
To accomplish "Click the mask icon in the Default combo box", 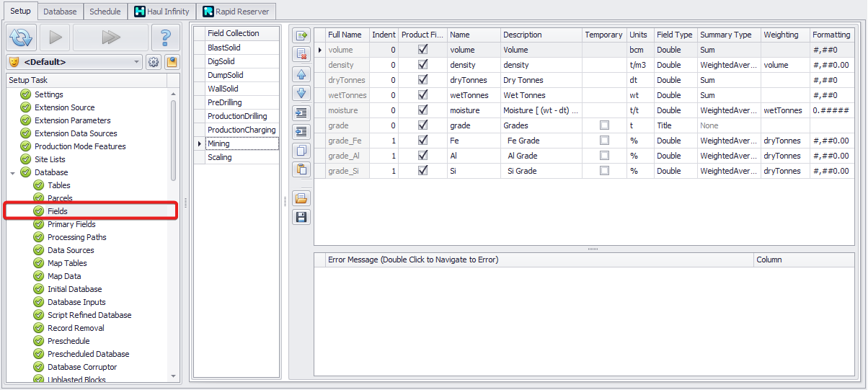I will (16, 62).
